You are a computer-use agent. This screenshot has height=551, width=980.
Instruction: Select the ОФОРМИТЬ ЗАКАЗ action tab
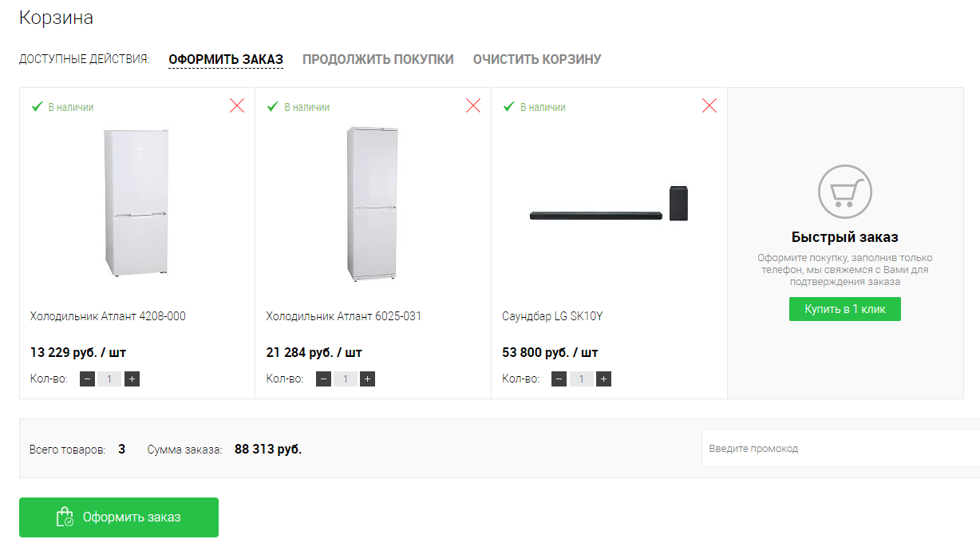[226, 59]
